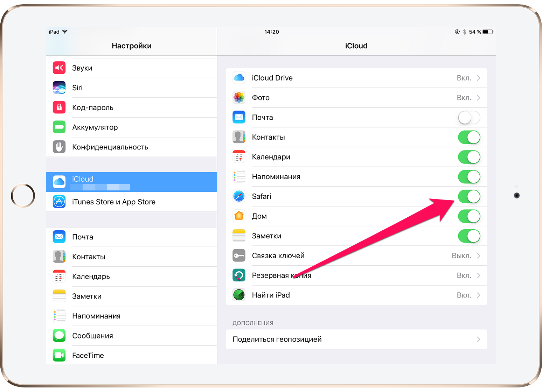Screen dimensions: 542x392
Task: Tap the Wi-Fi status icon
Action: click(x=65, y=31)
